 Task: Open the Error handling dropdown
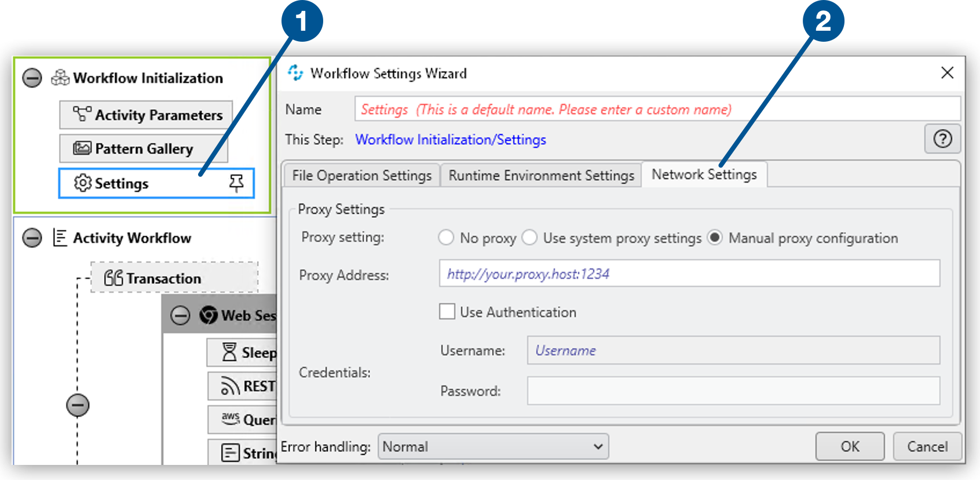tap(493, 446)
